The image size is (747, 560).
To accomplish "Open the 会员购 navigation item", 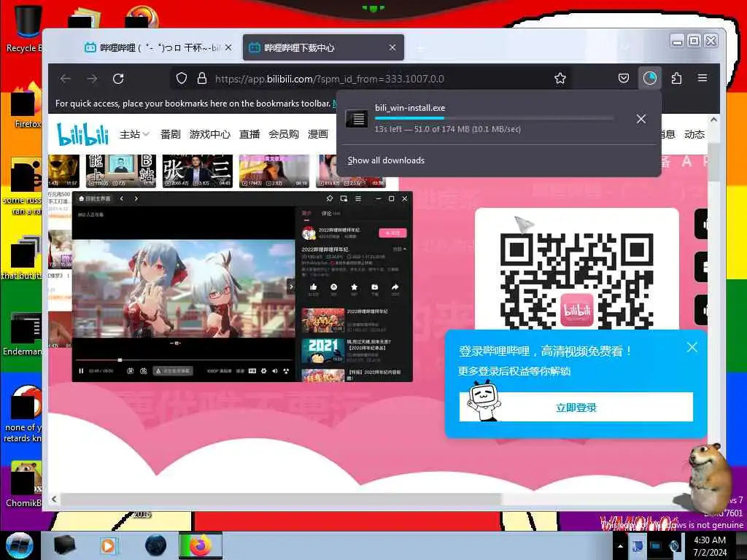I will click(x=284, y=134).
